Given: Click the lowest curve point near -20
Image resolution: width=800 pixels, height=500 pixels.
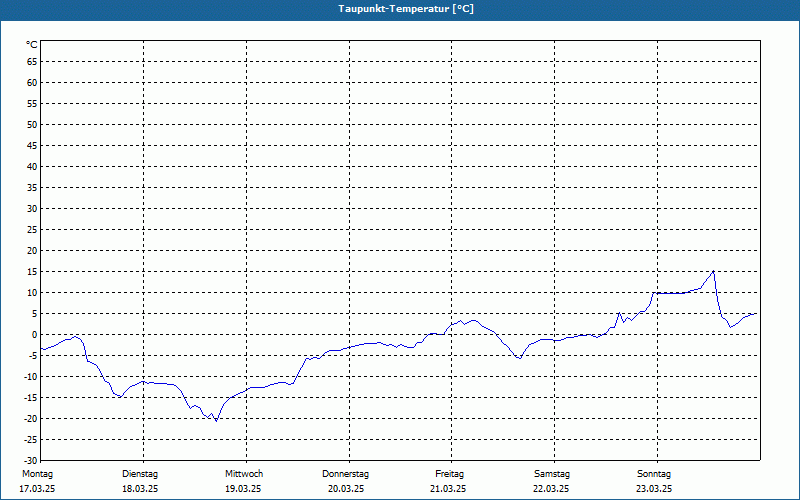Looking at the screenshot, I should click(216, 421).
